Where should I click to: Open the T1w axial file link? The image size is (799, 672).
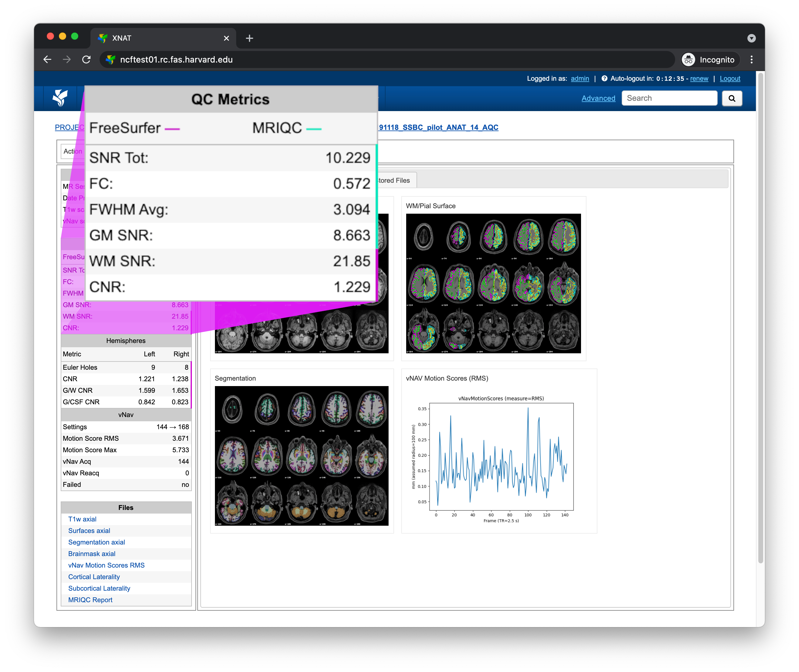pos(82,519)
